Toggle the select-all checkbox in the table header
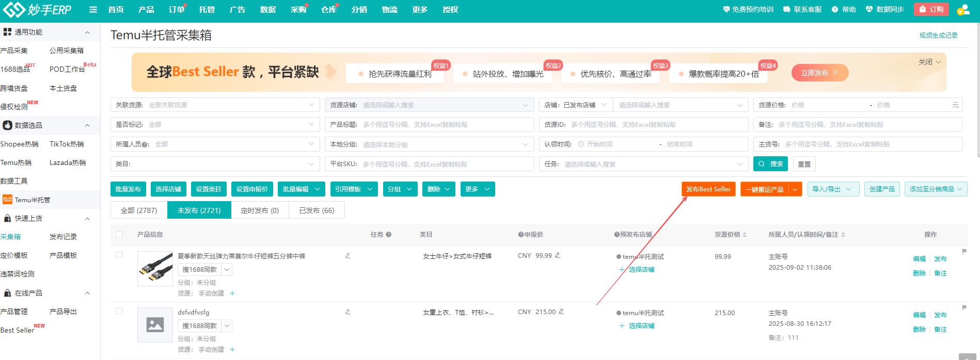This screenshot has height=360, width=980. click(x=119, y=235)
